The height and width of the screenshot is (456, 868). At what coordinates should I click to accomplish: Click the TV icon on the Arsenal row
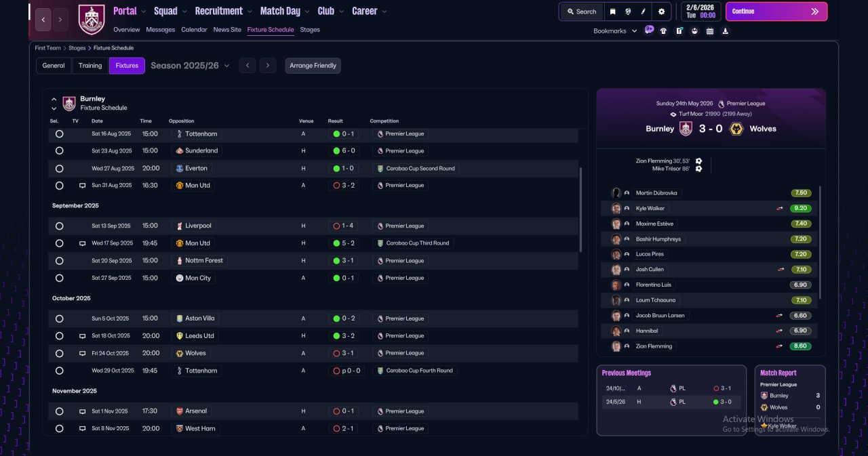82,411
